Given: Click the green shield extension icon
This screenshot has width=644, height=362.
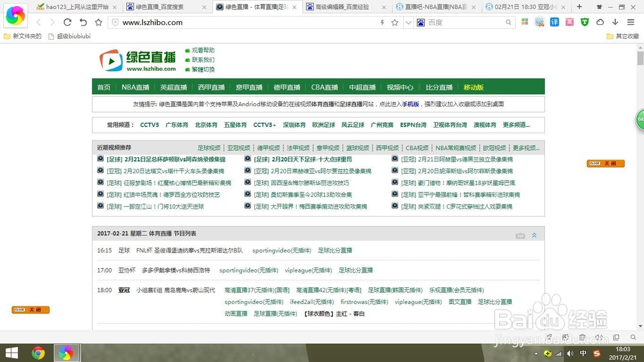Looking at the screenshot, I should tap(585, 22).
